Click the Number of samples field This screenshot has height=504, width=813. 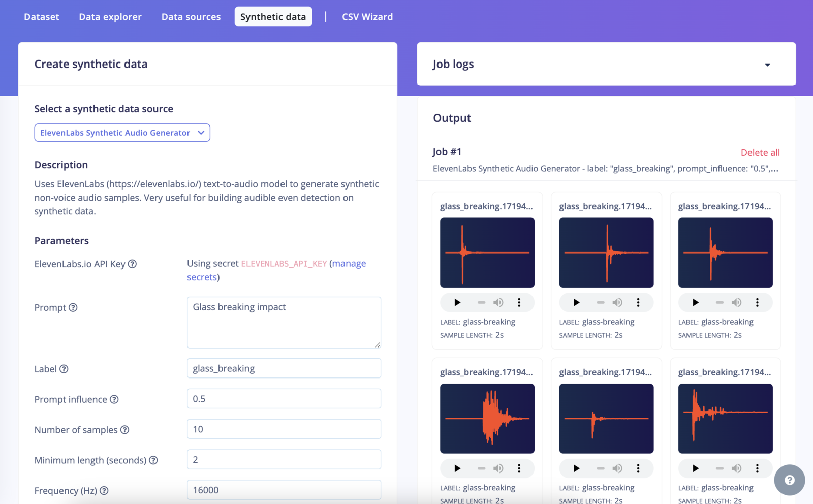pyautogui.click(x=284, y=429)
